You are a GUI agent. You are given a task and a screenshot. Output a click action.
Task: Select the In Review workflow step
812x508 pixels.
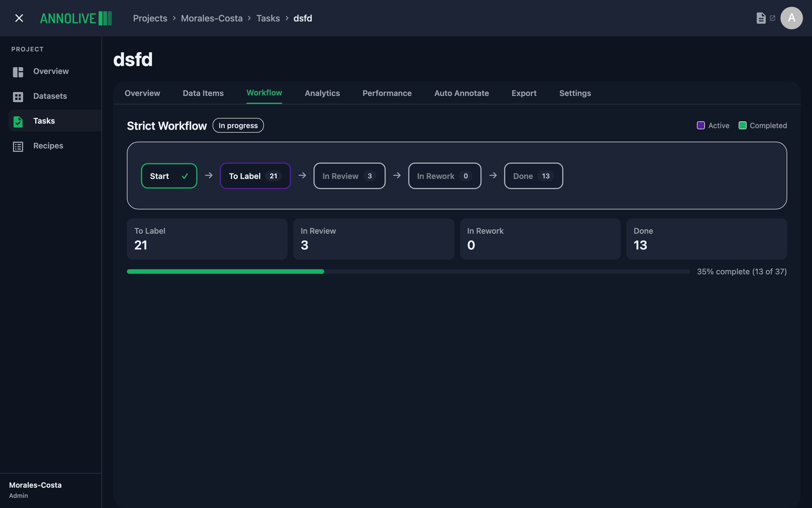349,176
